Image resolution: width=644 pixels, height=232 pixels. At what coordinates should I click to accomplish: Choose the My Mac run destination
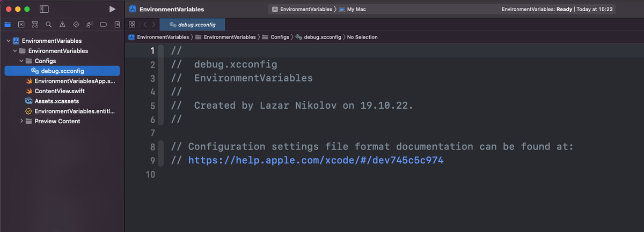[x=353, y=10]
